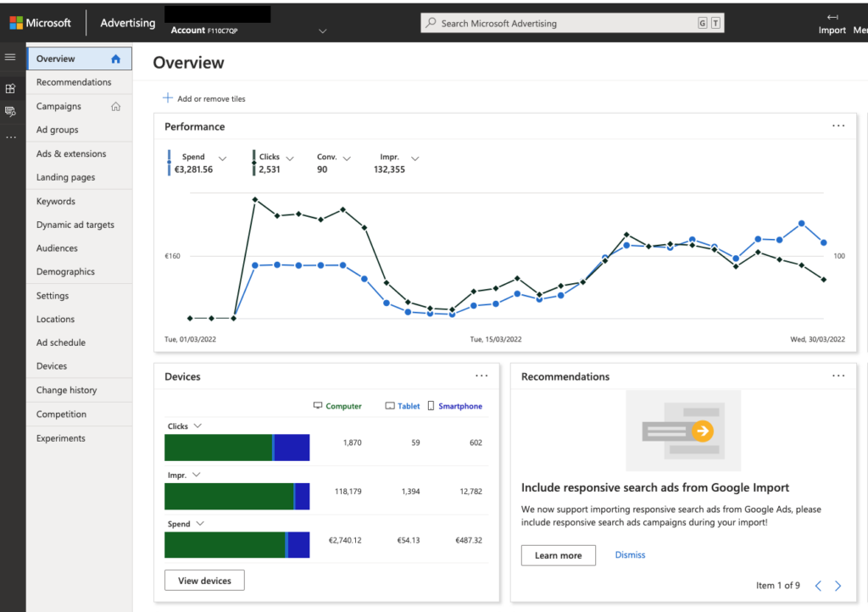Open the tools grid icon in left rail

tap(10, 88)
